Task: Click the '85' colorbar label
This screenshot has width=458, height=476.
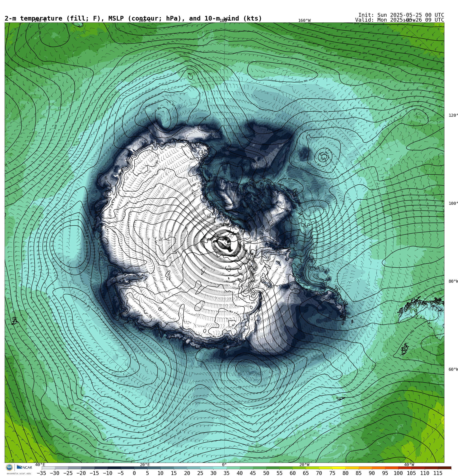Action: pyautogui.click(x=359, y=473)
